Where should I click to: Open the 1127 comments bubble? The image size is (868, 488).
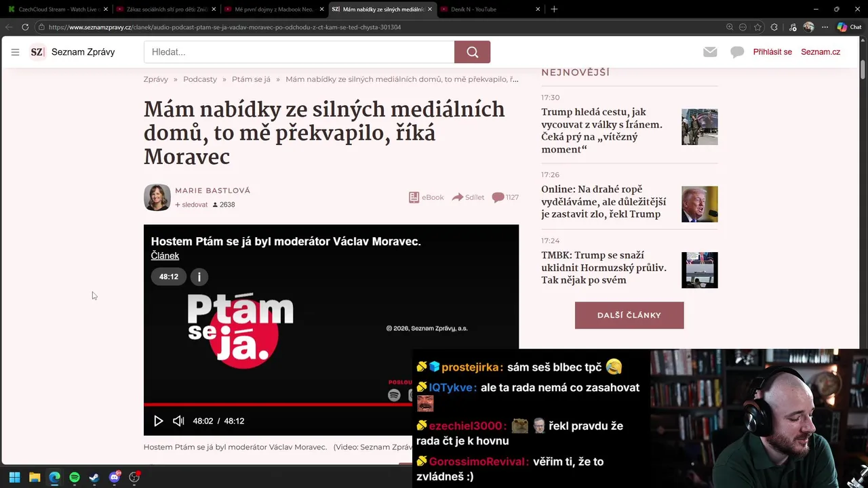505,197
